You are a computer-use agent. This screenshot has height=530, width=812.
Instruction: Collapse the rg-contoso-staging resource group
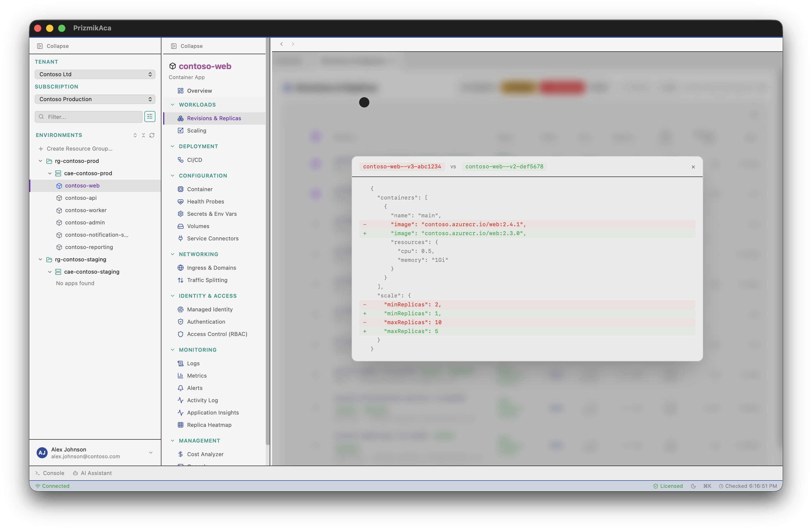click(40, 259)
